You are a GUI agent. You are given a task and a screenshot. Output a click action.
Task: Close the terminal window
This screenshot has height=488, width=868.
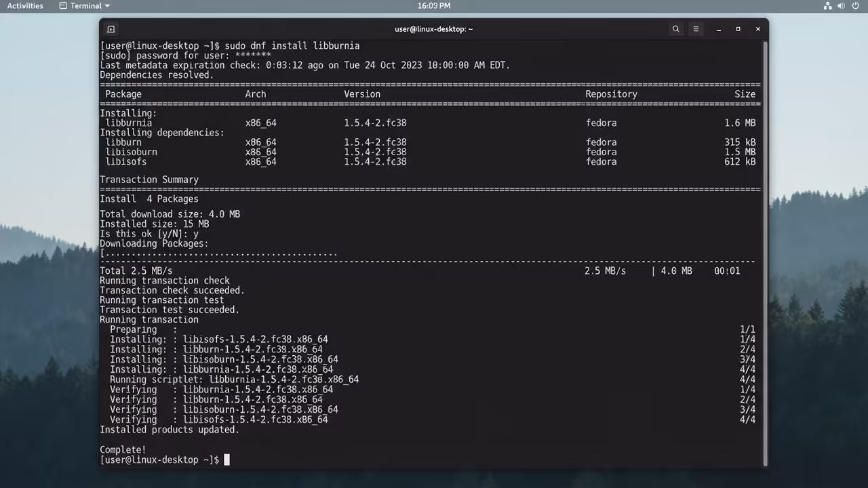(x=757, y=29)
